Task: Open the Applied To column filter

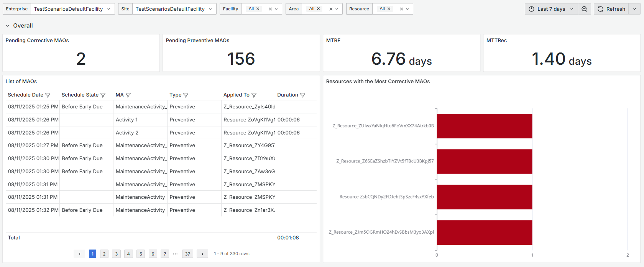Action: click(x=254, y=95)
